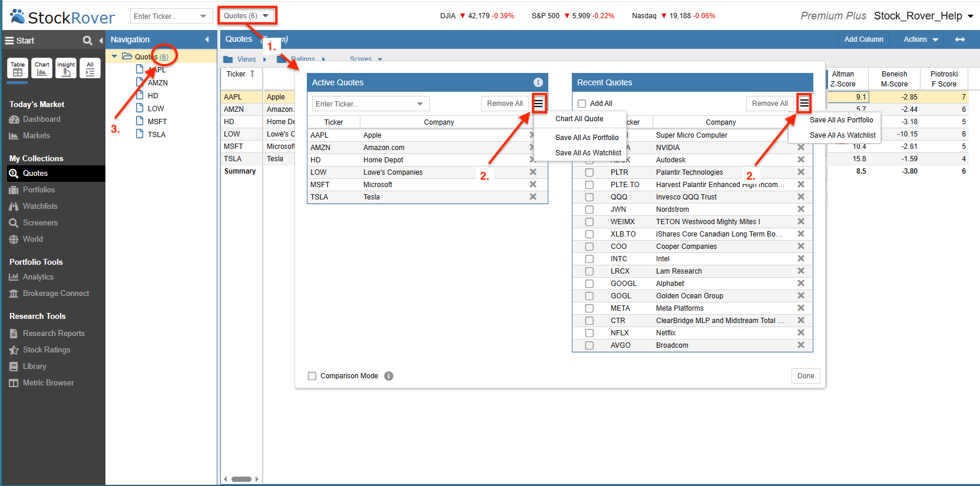The image size is (980, 486).
Task: Open Recent Quotes hamburger menu
Action: point(804,104)
